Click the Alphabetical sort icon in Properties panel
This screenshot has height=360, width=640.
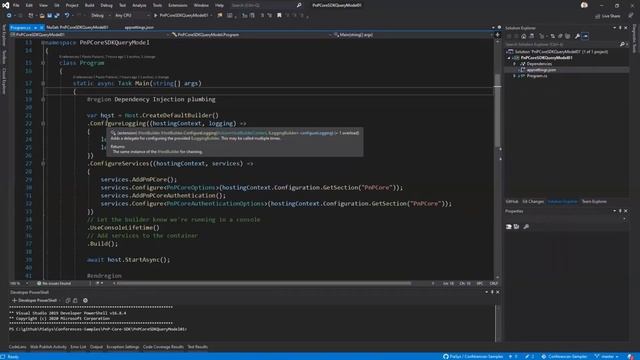point(516,227)
